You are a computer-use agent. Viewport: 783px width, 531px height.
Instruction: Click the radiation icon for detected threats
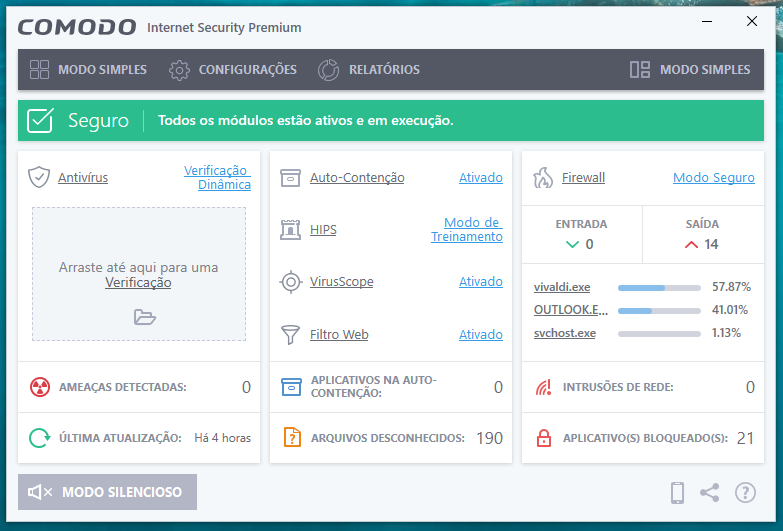pyautogui.click(x=40, y=387)
